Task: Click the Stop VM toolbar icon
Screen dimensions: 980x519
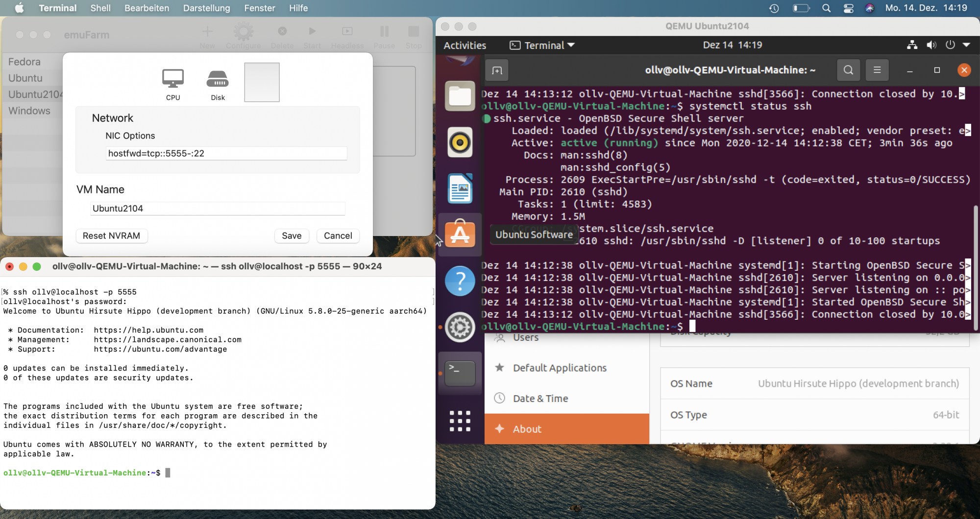Action: 414,37
